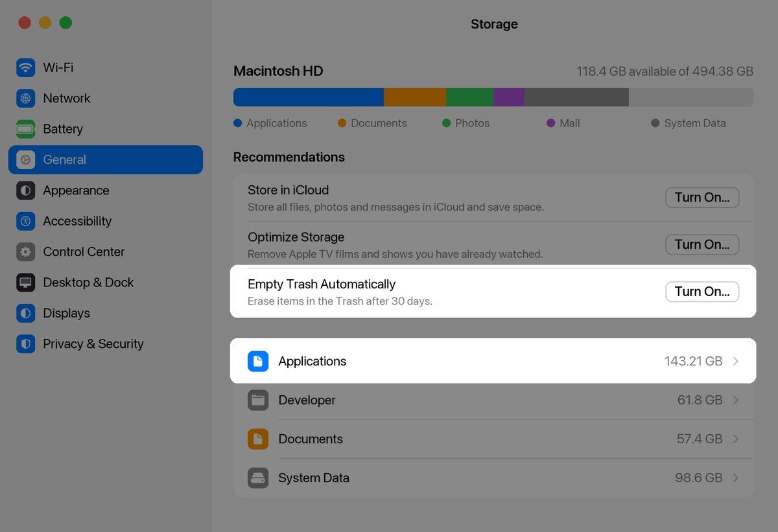The width and height of the screenshot is (778, 532).
Task: Select General in the sidebar
Action: 106,160
